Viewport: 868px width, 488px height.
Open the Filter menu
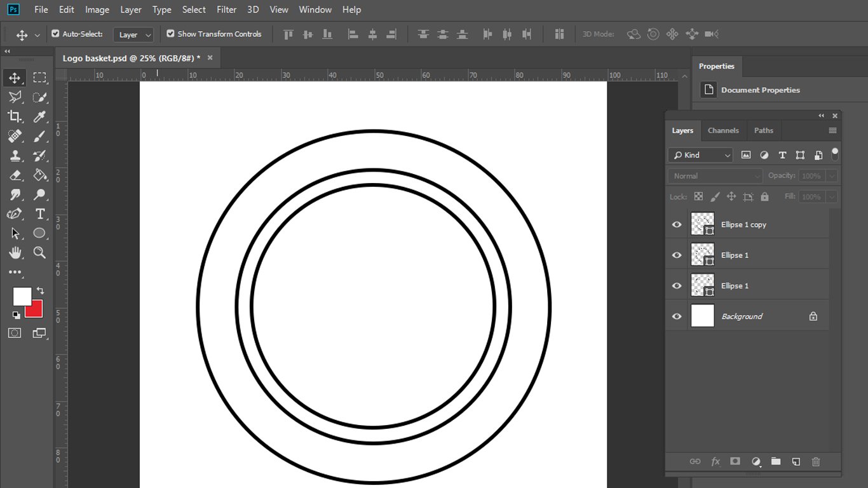tap(226, 10)
